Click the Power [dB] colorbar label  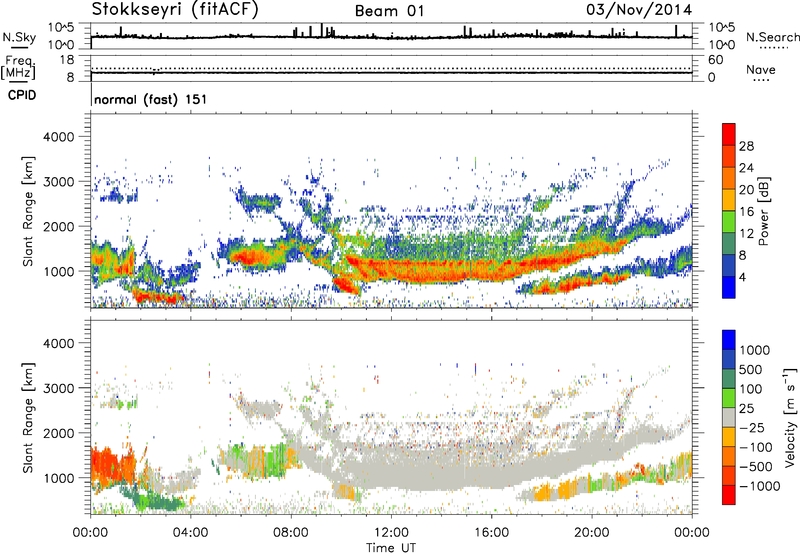coord(763,211)
